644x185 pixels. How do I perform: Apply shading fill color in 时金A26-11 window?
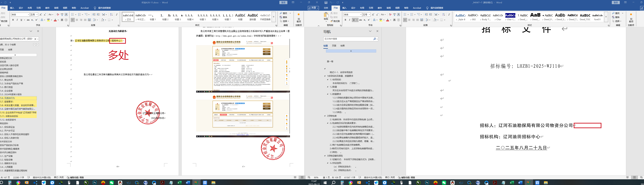tap(102, 20)
